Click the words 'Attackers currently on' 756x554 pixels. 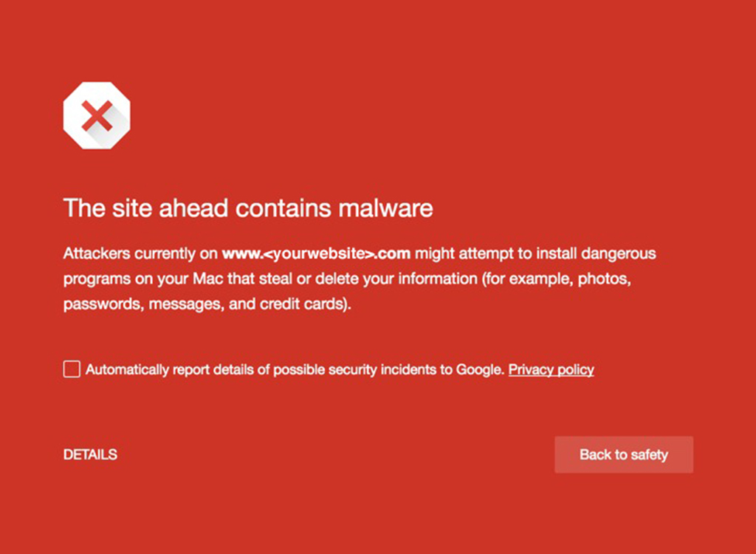(x=140, y=254)
